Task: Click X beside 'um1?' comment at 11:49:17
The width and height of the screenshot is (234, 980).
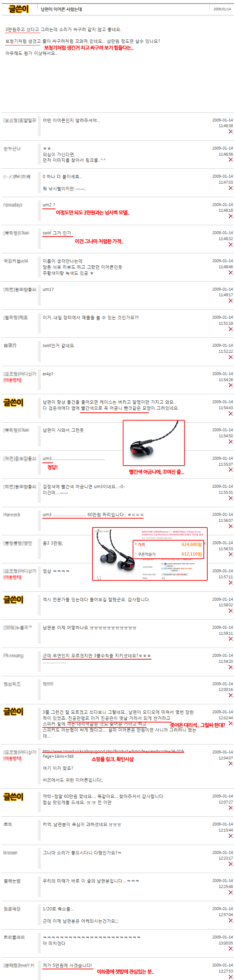Action: (x=230, y=301)
